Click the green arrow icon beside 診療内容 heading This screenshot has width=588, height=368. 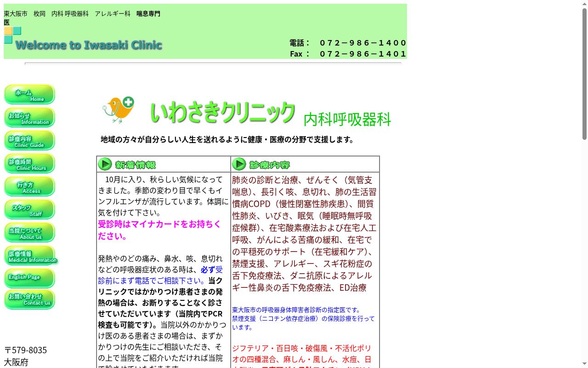(x=239, y=164)
